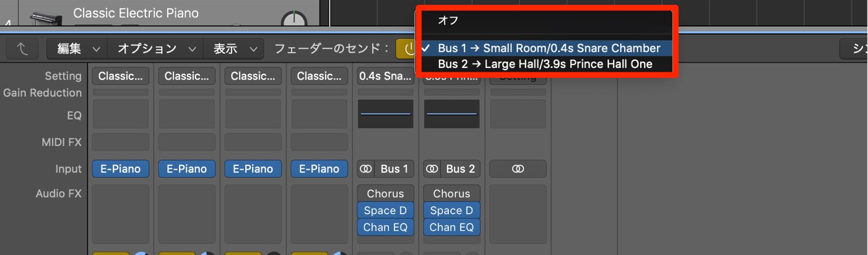Click the third strip's E-Piano instrument slot

(253, 169)
